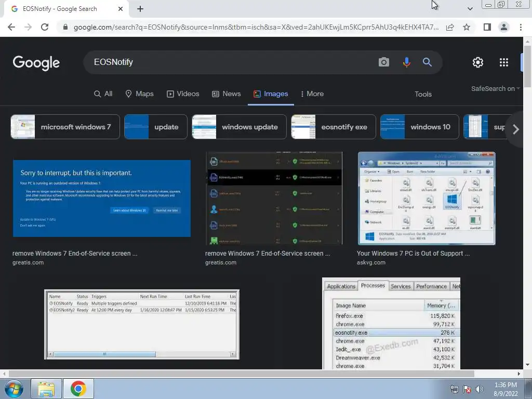Open the SafeSearch on dropdown
532x399 pixels.
click(495, 88)
